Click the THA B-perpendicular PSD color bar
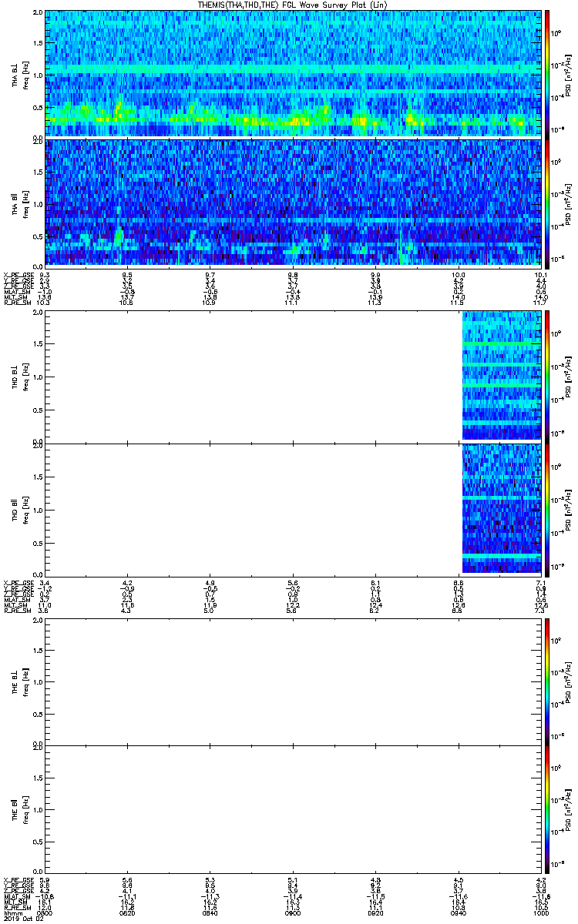This screenshot has height=924, width=578. [548, 74]
